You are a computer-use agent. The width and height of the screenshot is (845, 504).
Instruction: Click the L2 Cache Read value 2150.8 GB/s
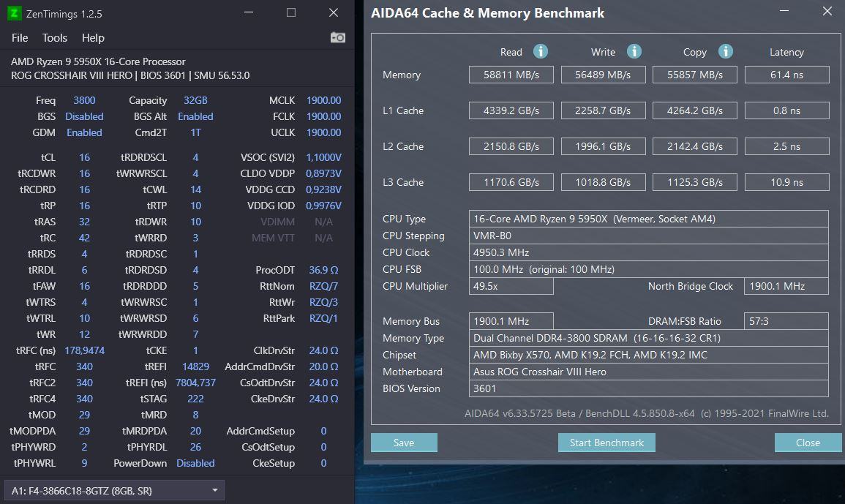point(511,146)
